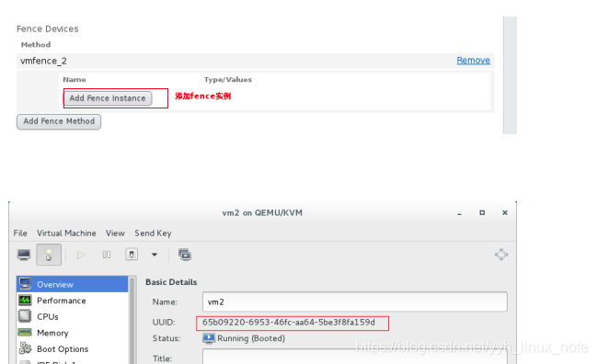Select the UUID value text

289,323
